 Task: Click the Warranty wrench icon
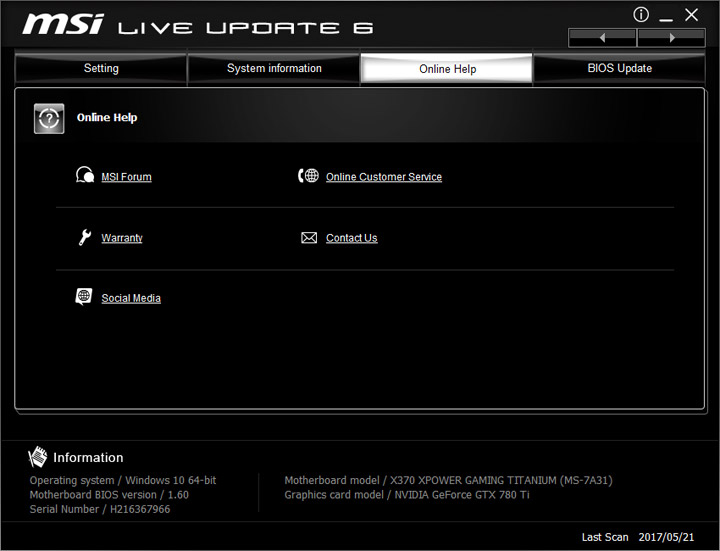click(x=84, y=237)
